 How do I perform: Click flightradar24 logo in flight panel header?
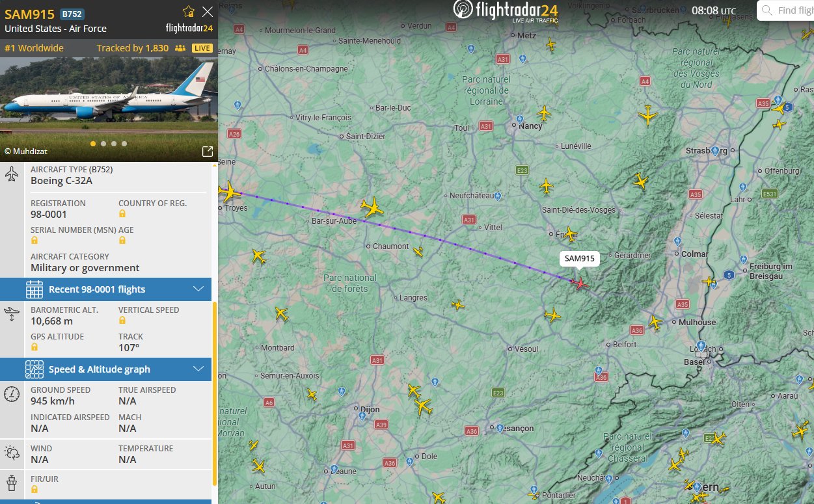tap(189, 28)
